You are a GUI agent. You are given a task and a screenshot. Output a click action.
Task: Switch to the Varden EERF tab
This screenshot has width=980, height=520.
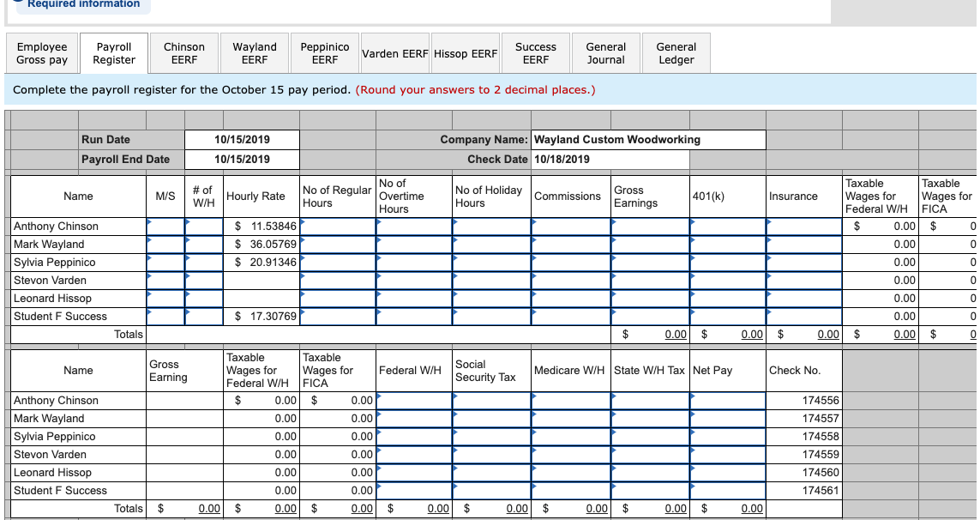[x=394, y=52]
